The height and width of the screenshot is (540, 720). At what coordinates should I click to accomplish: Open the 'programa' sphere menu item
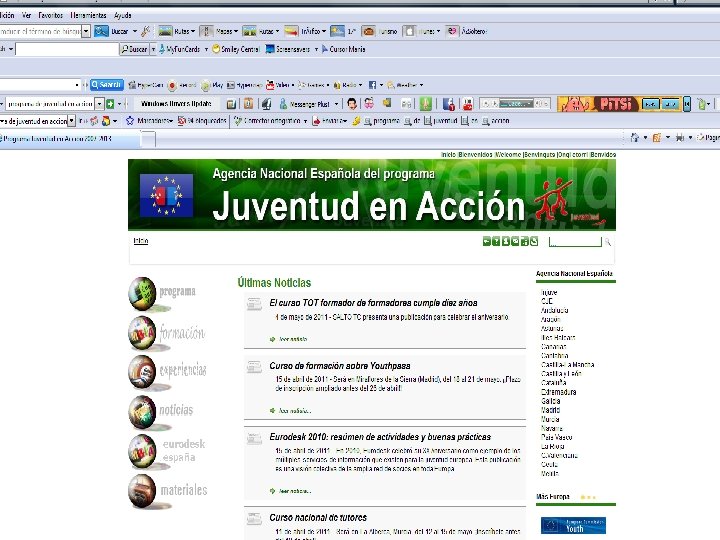[x=162, y=293]
